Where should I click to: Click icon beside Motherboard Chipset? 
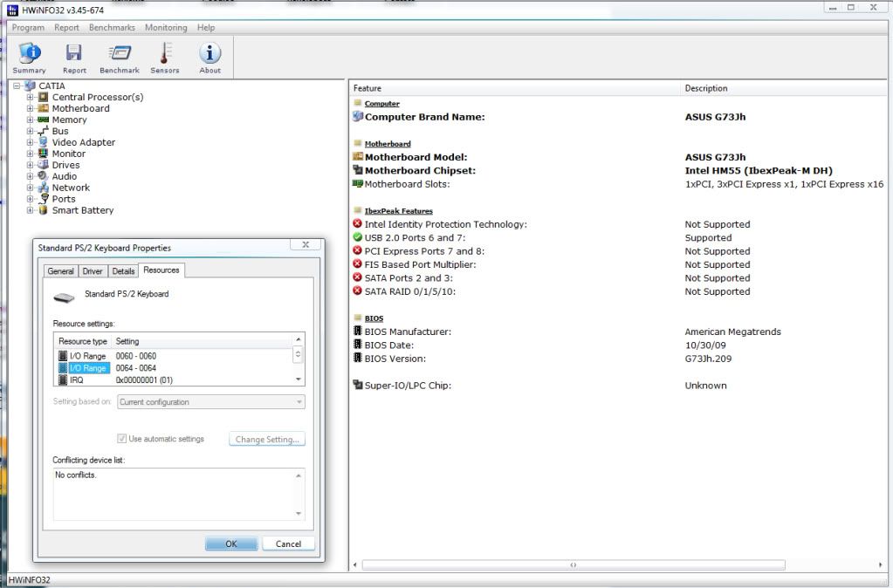coord(358,170)
